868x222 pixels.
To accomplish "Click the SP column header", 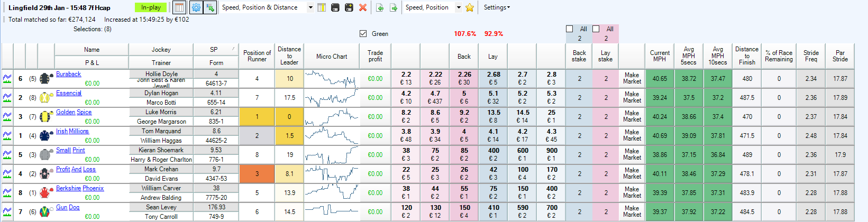I will click(x=214, y=49).
